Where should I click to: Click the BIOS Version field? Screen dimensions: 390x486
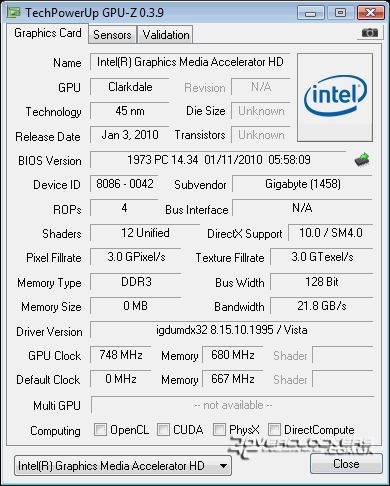coord(218,160)
